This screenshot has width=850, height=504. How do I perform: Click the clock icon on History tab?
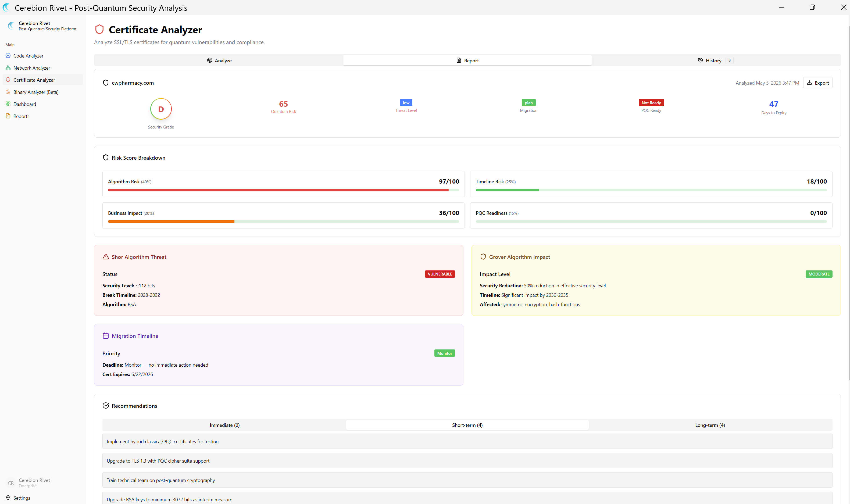point(700,60)
